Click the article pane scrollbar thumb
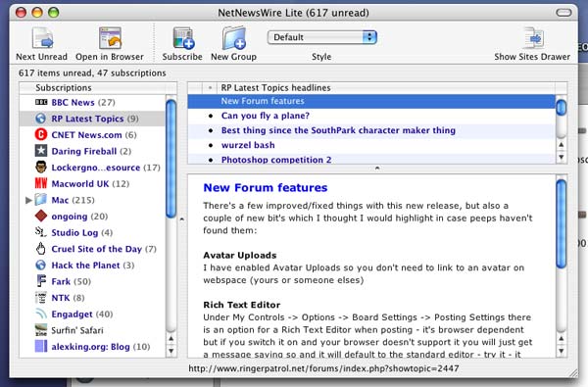Screen dimensions: 588x387 pyautogui.click(x=562, y=224)
